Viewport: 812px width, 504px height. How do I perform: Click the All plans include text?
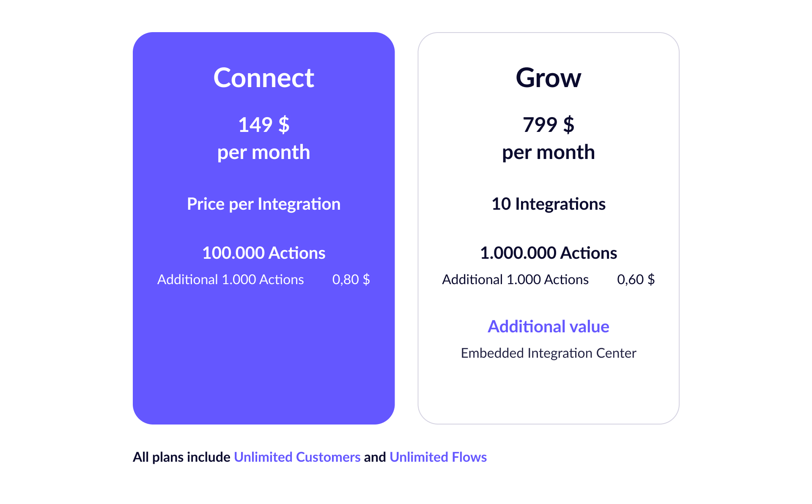pos(181,457)
